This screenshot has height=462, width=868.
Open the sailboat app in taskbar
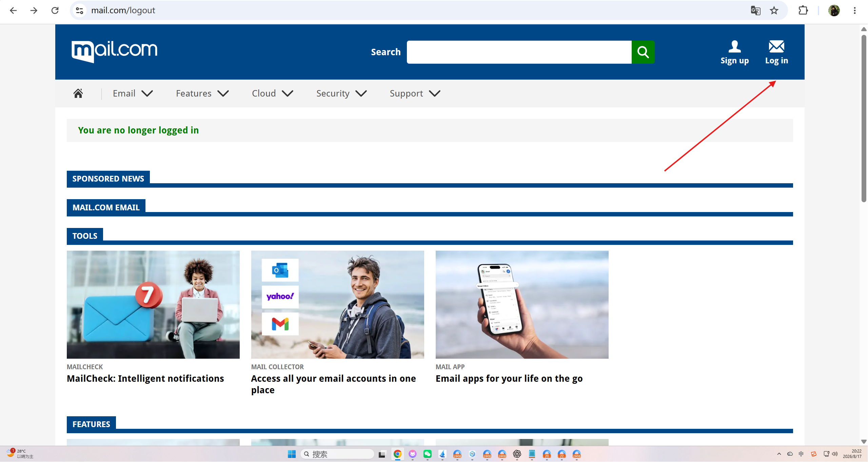[x=442, y=454]
